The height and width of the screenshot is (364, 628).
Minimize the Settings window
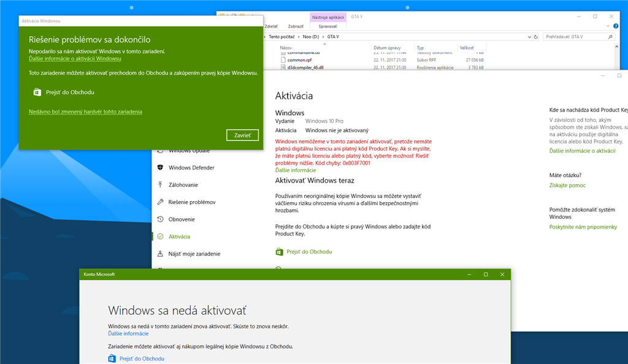603,75
